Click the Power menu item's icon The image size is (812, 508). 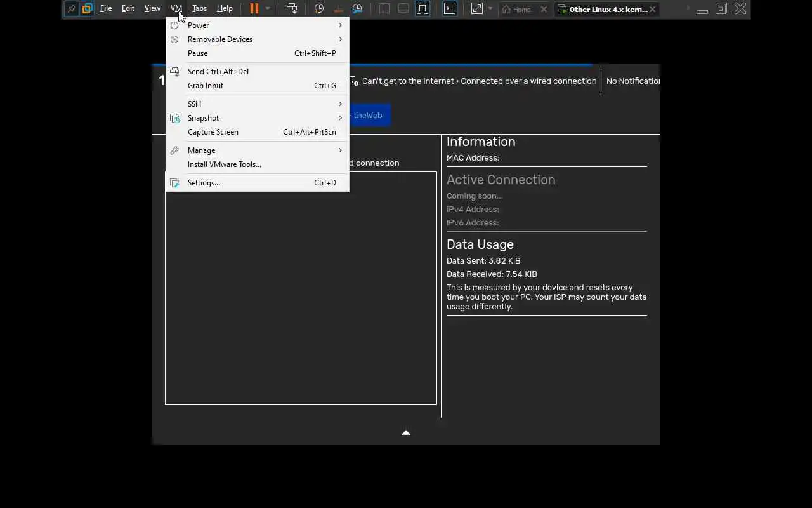tap(174, 25)
